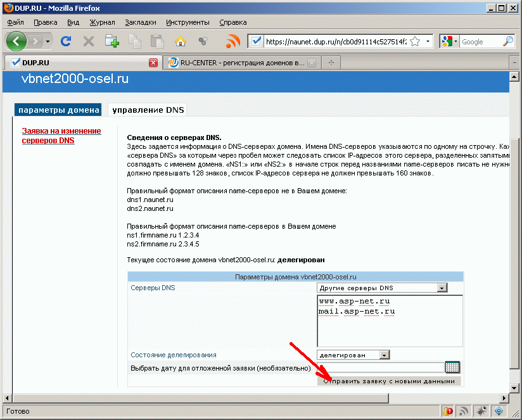Click Отправить заявку с новыми данными button
Viewport: 522px width, 420px height.
(x=389, y=381)
